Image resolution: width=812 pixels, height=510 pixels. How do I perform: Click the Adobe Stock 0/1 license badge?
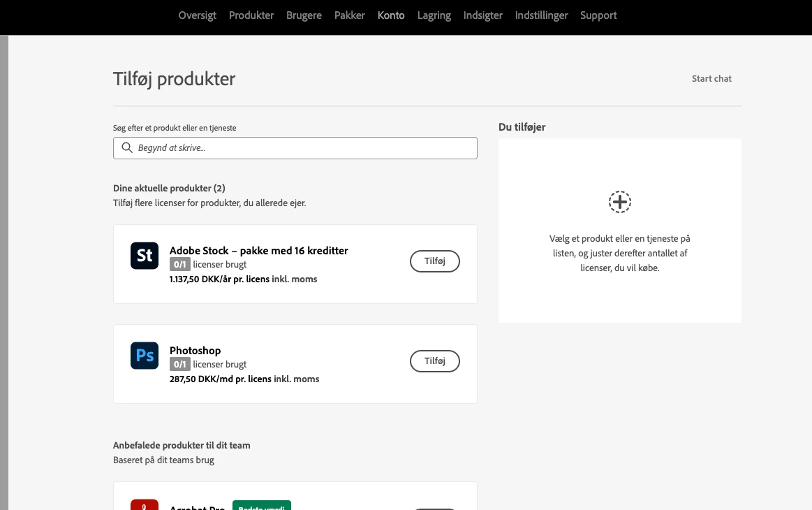[x=179, y=264]
